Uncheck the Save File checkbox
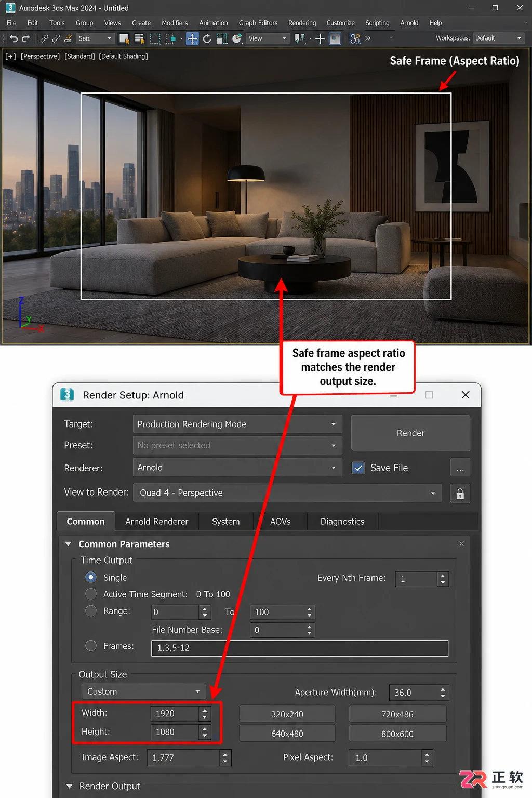 358,468
